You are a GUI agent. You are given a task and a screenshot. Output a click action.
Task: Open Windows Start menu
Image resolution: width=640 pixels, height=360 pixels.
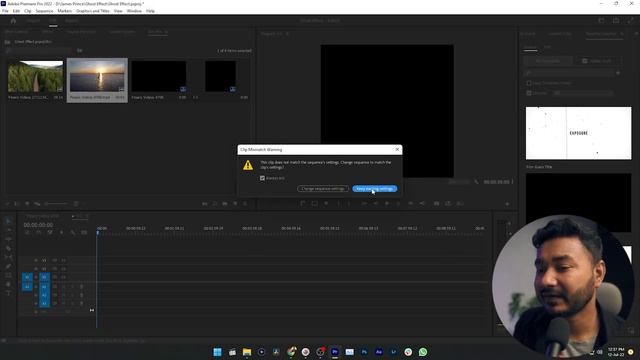[x=217, y=352]
